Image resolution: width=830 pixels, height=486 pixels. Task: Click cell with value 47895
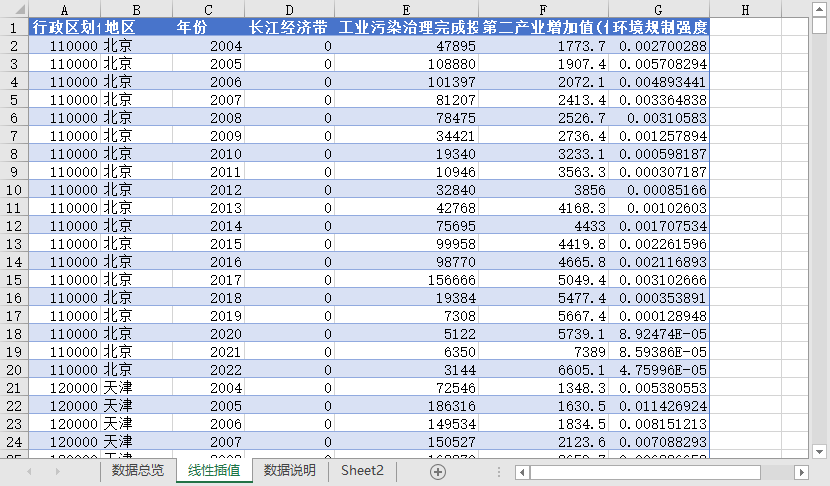(x=407, y=46)
